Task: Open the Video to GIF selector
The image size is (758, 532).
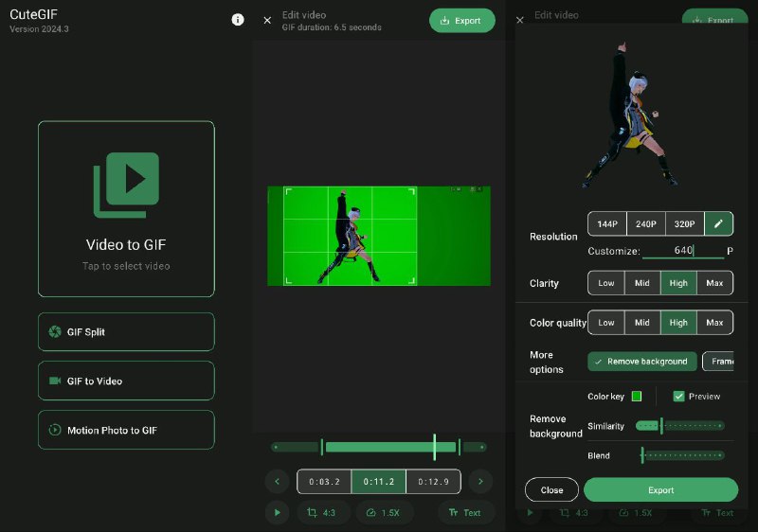Action: click(126, 209)
